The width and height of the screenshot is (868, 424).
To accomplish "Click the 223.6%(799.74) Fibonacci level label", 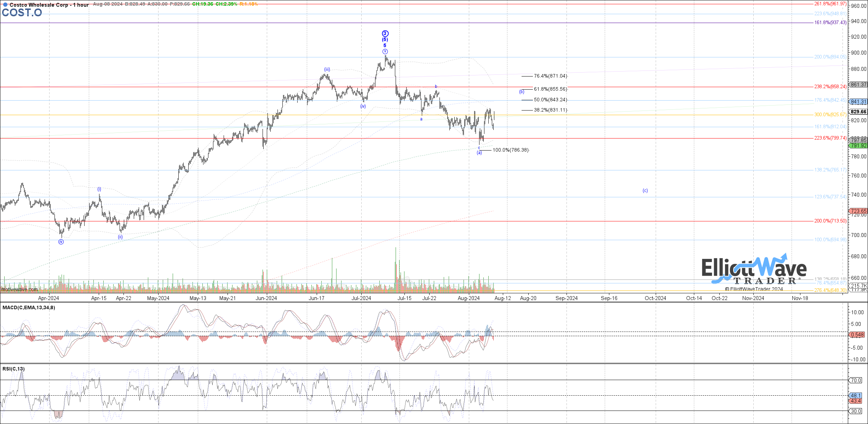I will (x=830, y=138).
